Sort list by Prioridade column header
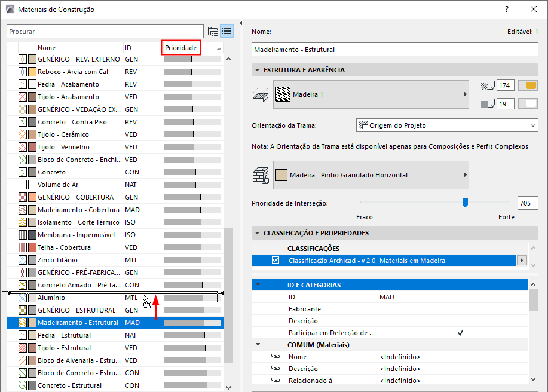The image size is (548, 392). point(181,48)
